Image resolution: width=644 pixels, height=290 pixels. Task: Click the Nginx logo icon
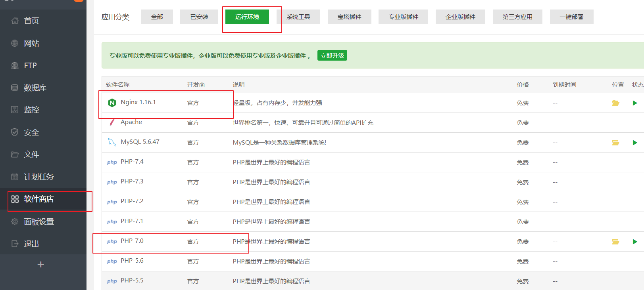pos(112,103)
